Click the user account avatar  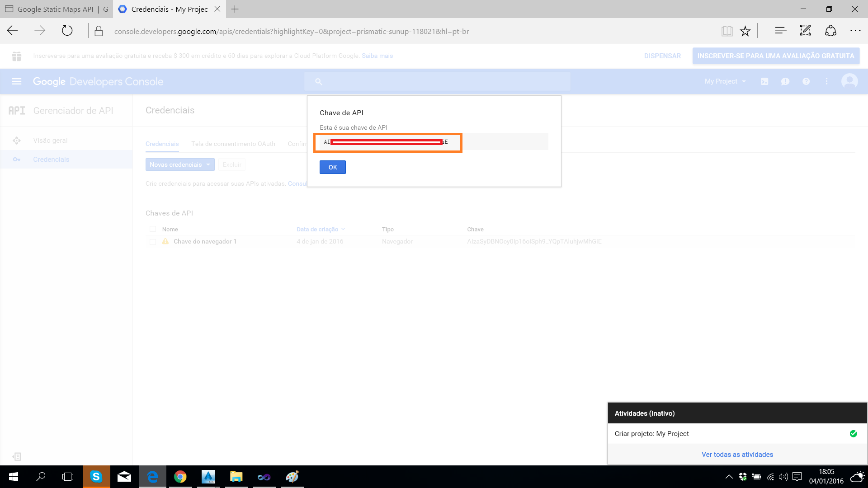pyautogui.click(x=849, y=81)
